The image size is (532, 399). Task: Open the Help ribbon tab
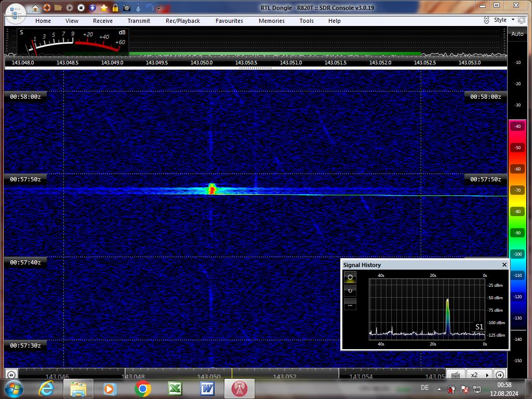coord(334,21)
